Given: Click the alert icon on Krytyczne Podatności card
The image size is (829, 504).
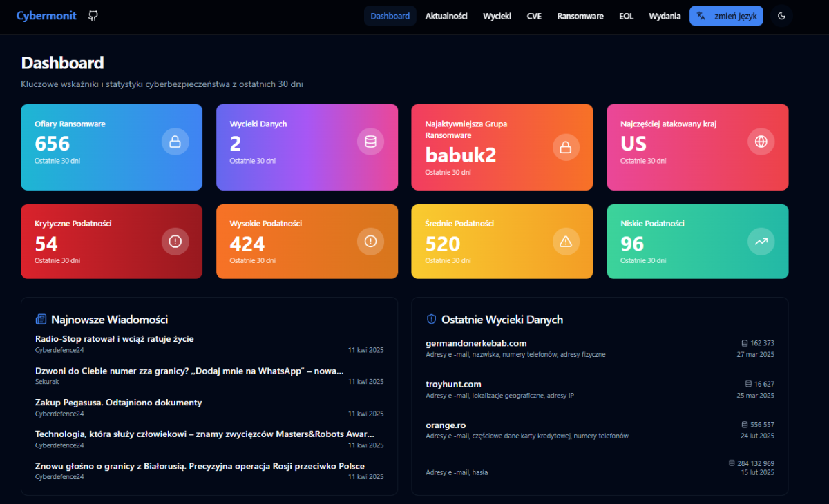Looking at the screenshot, I should tap(175, 241).
